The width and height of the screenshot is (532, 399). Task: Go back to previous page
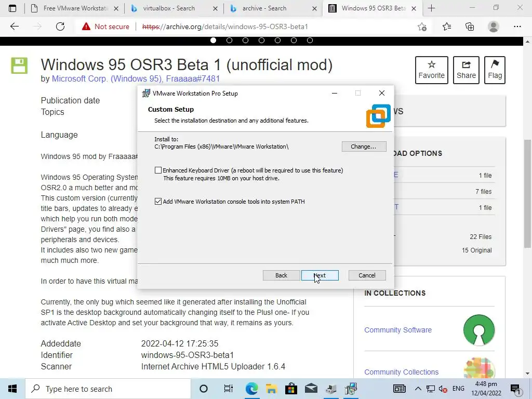[15, 26]
